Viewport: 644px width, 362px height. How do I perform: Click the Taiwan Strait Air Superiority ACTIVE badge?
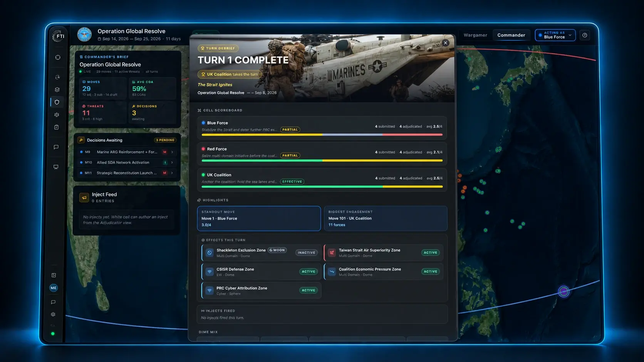(430, 253)
